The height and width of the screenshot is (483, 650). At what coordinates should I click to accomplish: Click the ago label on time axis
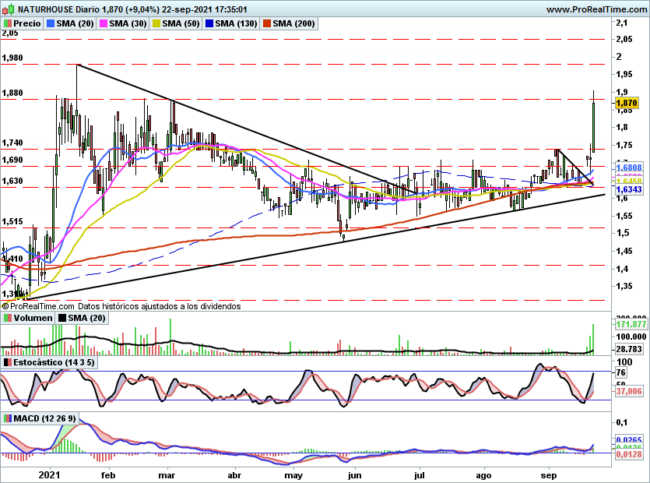tap(483, 475)
